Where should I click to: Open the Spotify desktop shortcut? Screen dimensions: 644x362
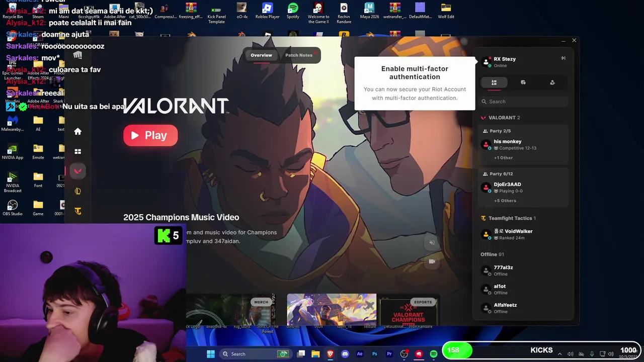[x=293, y=11]
